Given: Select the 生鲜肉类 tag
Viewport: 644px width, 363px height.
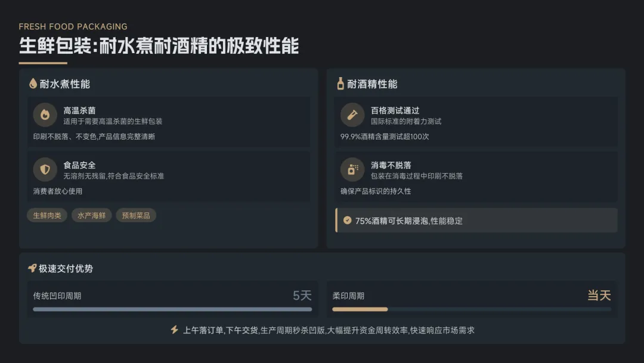Looking at the screenshot, I should click(x=47, y=216).
